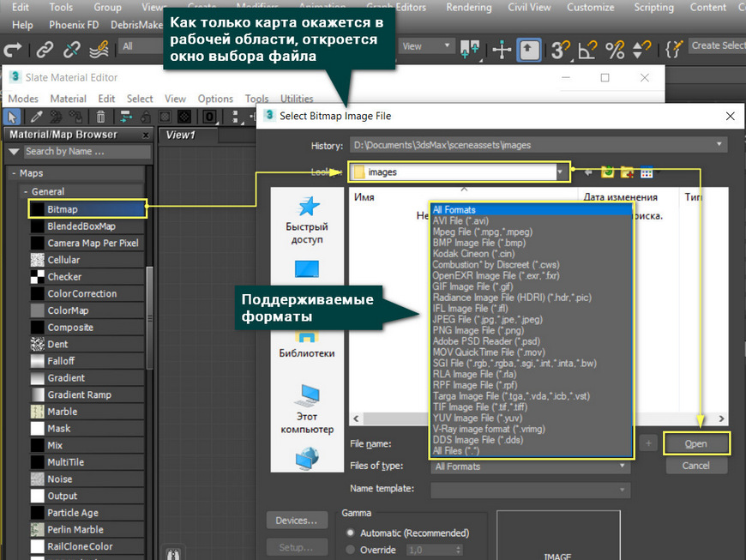This screenshot has width=746, height=560.
Task: Activate the Select and Link tool
Action: [45, 49]
